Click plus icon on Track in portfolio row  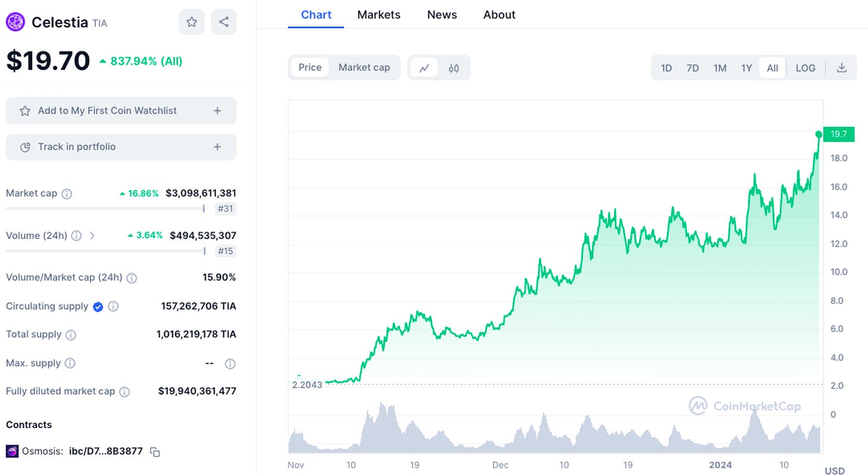[x=218, y=147]
